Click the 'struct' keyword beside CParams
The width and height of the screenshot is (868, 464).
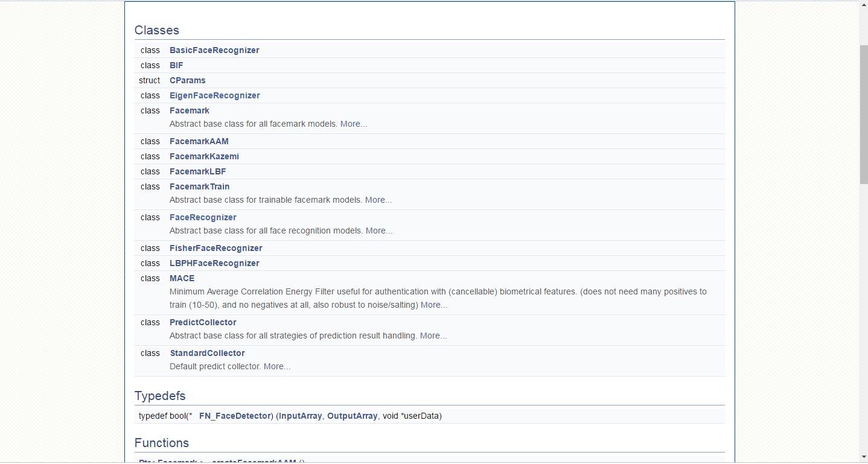click(149, 80)
